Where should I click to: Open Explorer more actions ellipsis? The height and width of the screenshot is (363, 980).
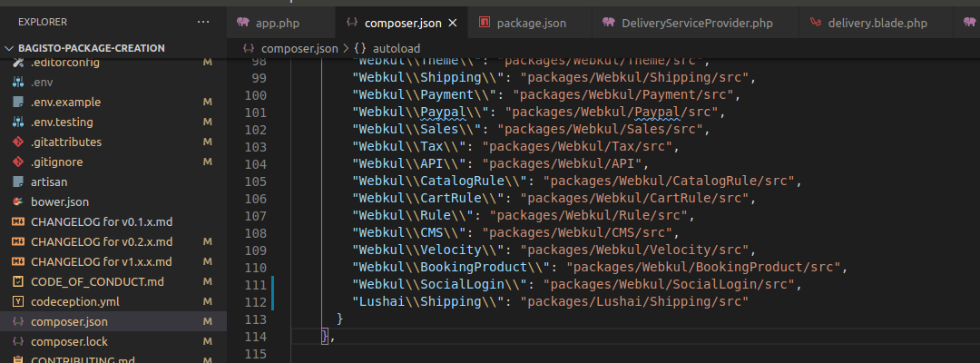point(203,23)
